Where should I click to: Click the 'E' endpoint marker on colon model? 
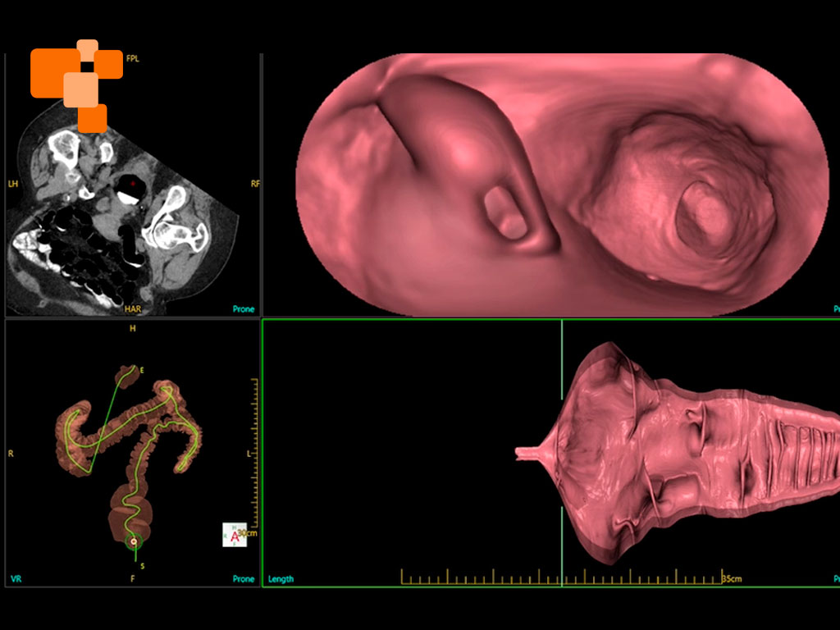pos(142,371)
